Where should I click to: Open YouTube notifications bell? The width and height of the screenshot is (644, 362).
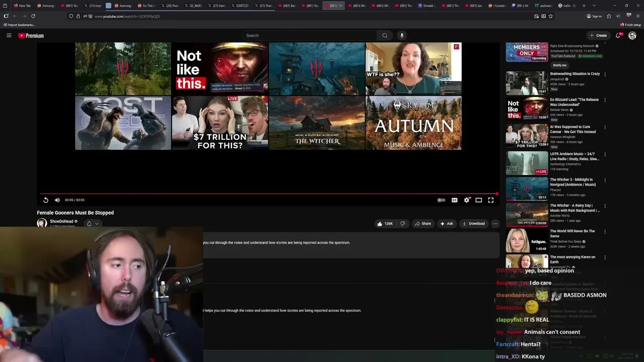tap(618, 35)
